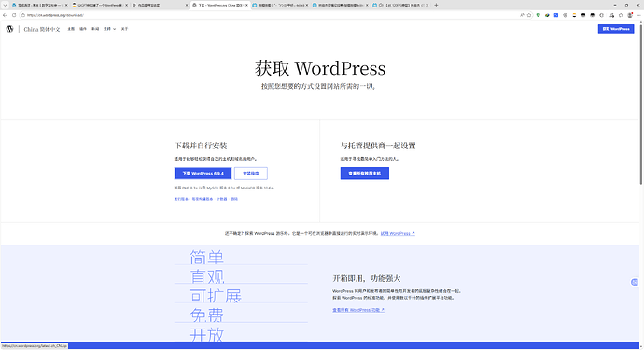
Task: Click the WordPress logo in the header
Action: 9,29
